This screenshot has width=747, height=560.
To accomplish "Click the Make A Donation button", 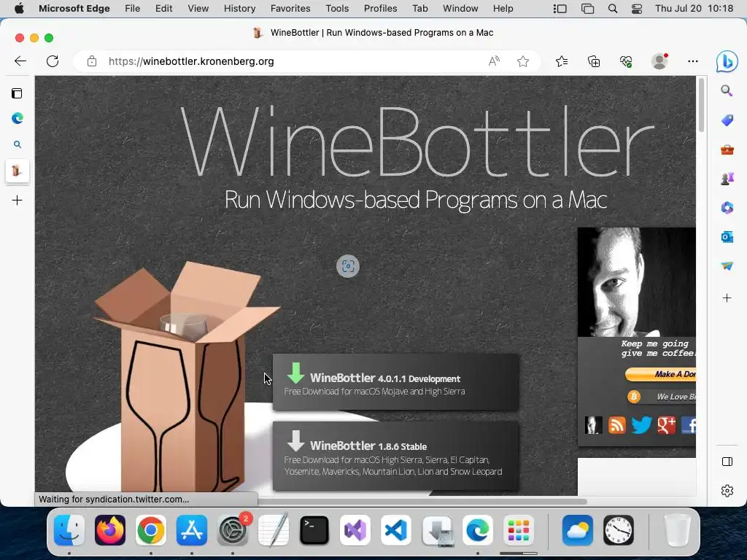I will pyautogui.click(x=660, y=374).
